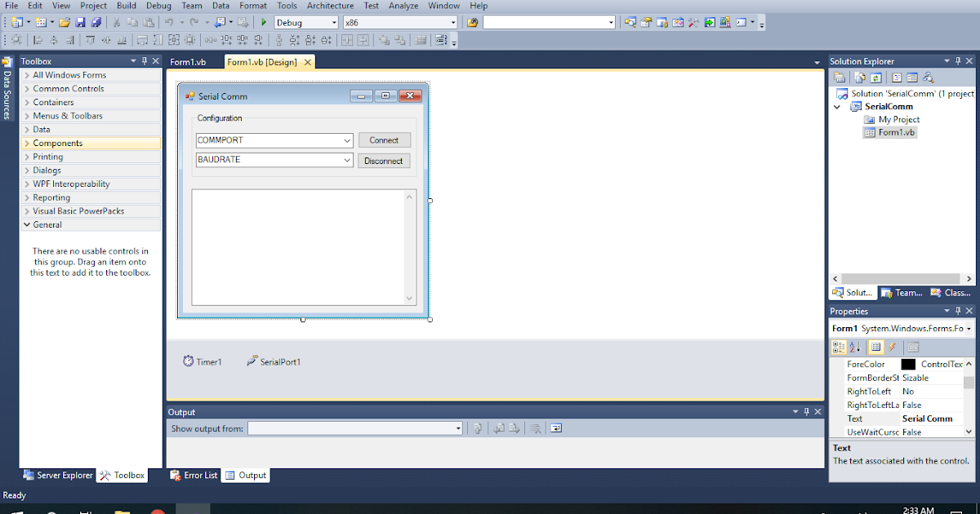Toggle Word Wrap icon in Output
Image resolution: width=980 pixels, height=514 pixels.
click(556, 428)
